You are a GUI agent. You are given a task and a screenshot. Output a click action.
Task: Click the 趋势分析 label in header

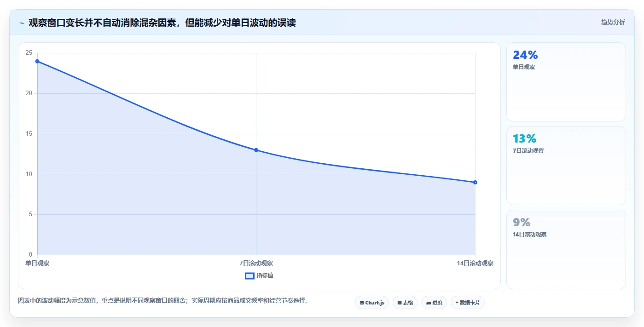(613, 22)
